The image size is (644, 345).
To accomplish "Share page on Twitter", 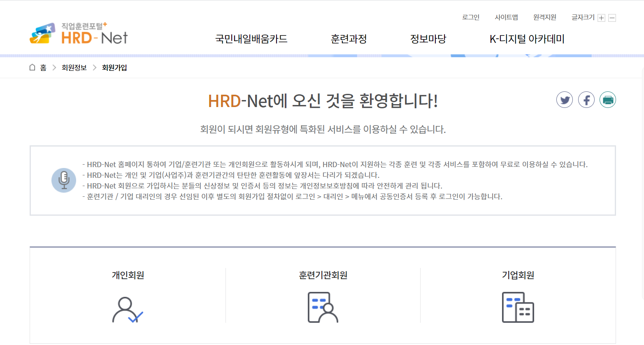I will 565,100.
